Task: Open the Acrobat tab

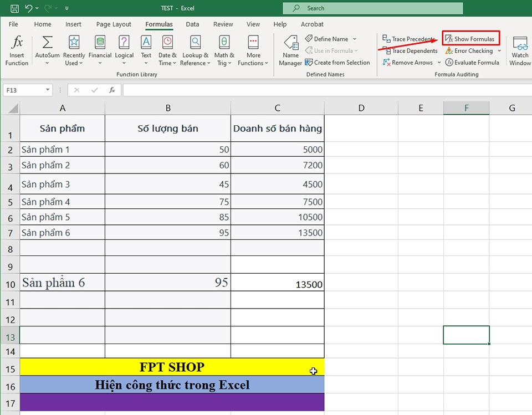Action: [312, 24]
